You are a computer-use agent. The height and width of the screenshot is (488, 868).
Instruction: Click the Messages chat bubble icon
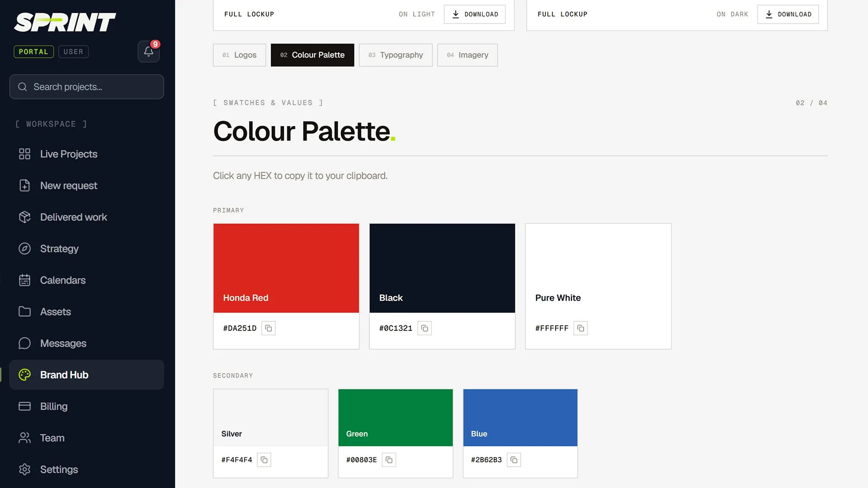[24, 343]
